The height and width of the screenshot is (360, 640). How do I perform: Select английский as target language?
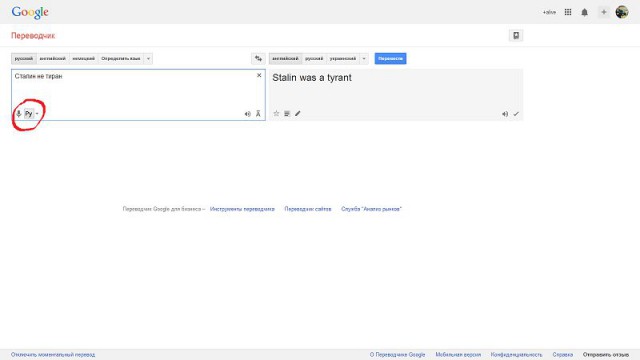[x=285, y=58]
